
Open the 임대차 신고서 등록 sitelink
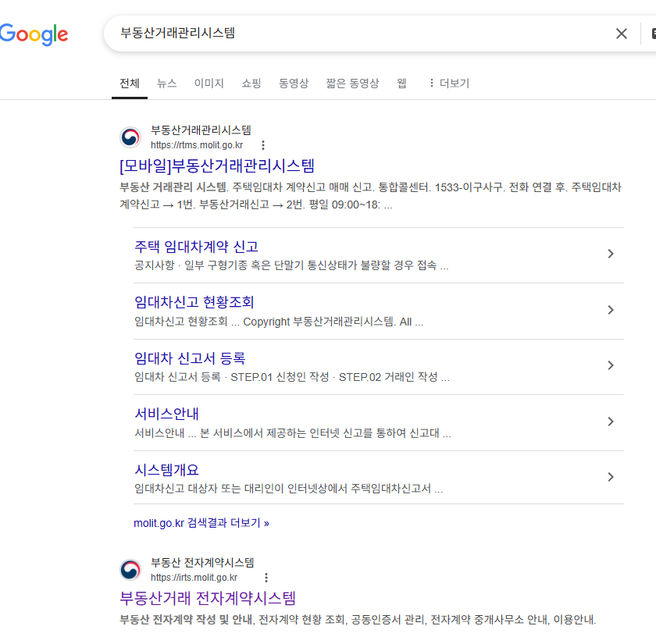point(190,358)
